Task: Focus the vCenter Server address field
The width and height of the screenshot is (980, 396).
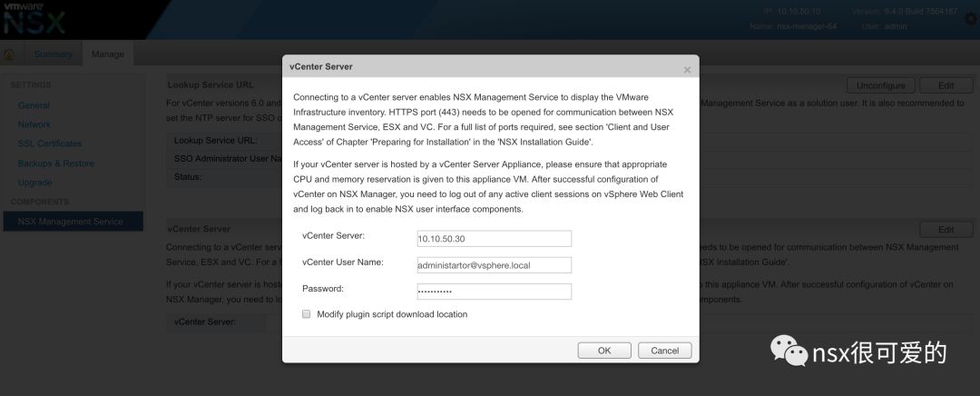Action: click(494, 239)
